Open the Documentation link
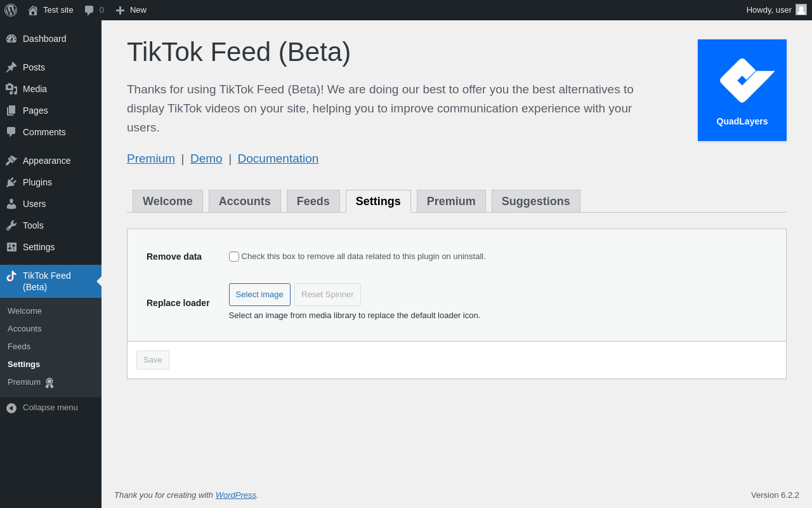 coord(278,159)
